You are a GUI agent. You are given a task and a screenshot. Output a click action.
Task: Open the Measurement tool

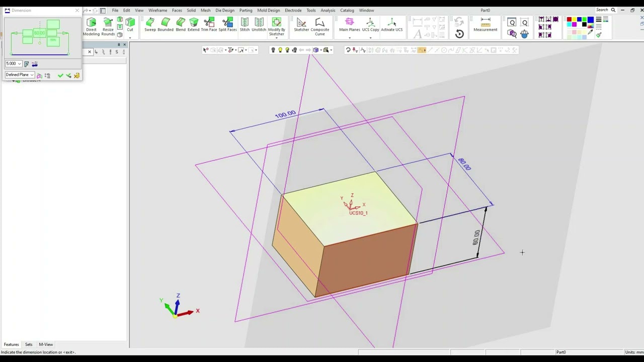pyautogui.click(x=486, y=25)
